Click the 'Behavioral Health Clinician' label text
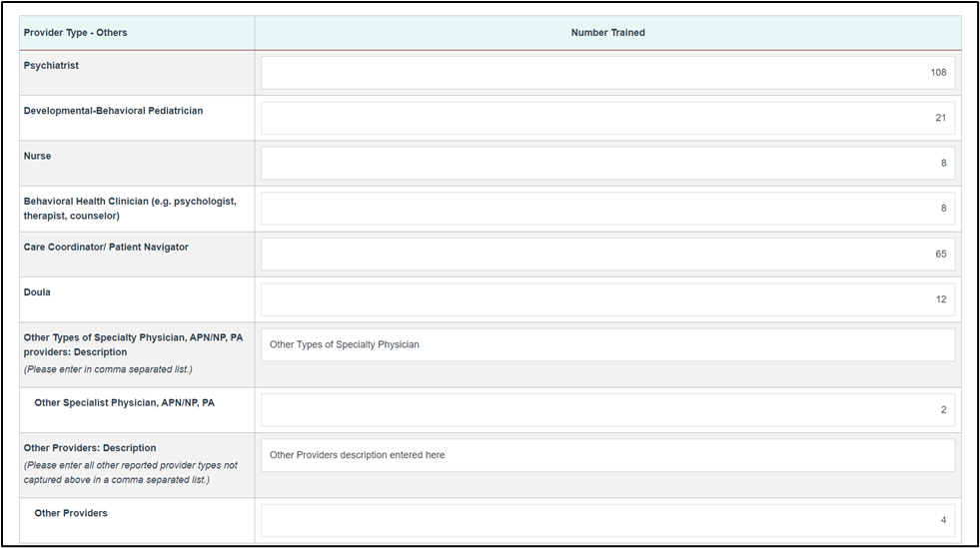The height and width of the screenshot is (548, 980). coord(130,209)
